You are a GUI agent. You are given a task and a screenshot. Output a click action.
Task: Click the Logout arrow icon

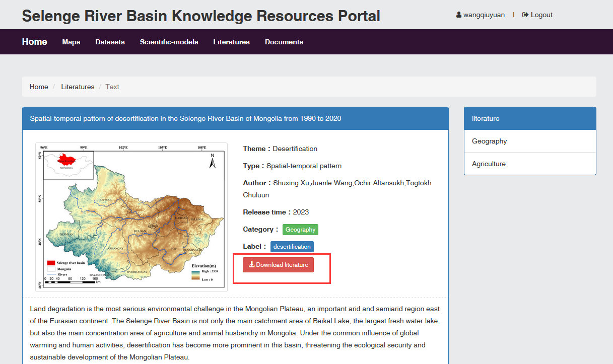525,15
